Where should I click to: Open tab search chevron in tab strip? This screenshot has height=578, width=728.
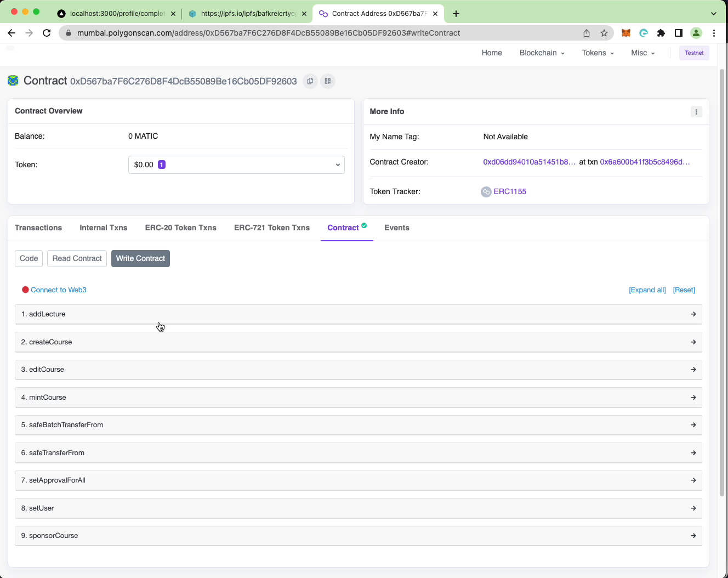714,14
